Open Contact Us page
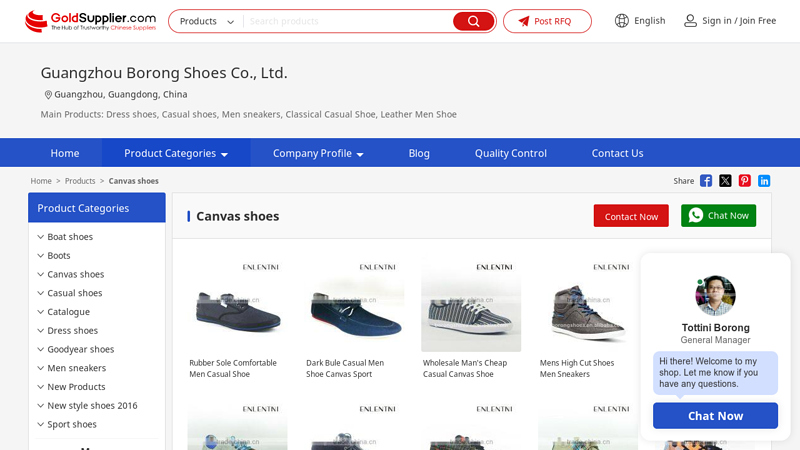The height and width of the screenshot is (450, 800). [617, 153]
